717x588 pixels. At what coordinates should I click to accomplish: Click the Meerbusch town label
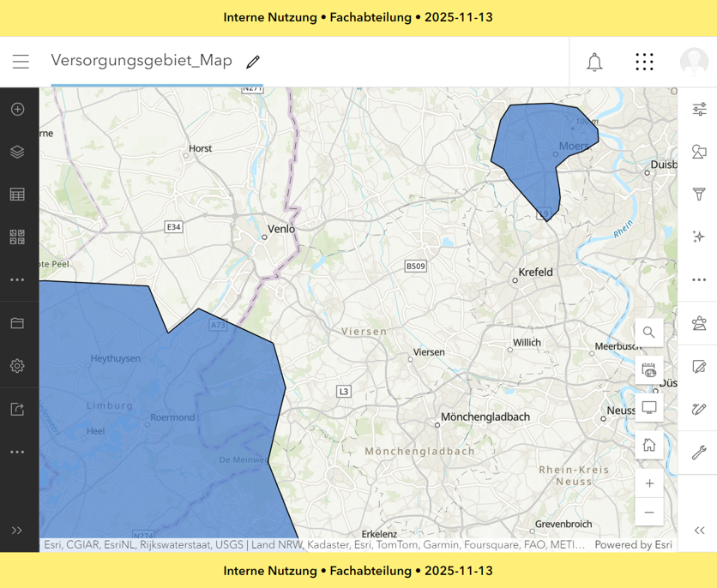click(x=618, y=346)
